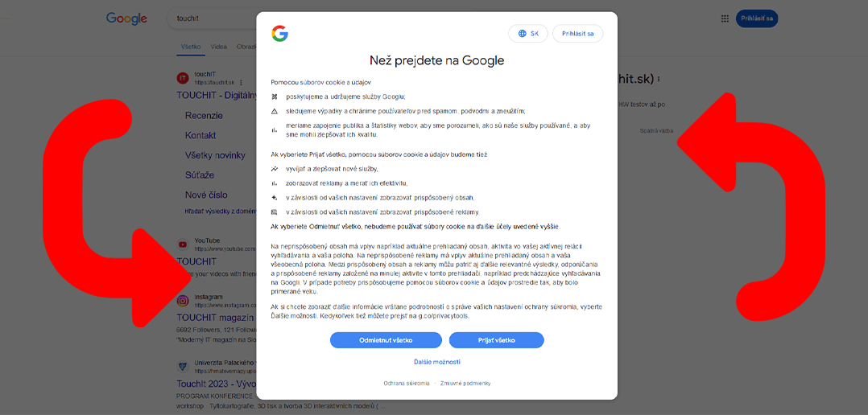This screenshot has width=868, height=415.
Task: Open the Zmluvné podmienky link
Action: 465,383
